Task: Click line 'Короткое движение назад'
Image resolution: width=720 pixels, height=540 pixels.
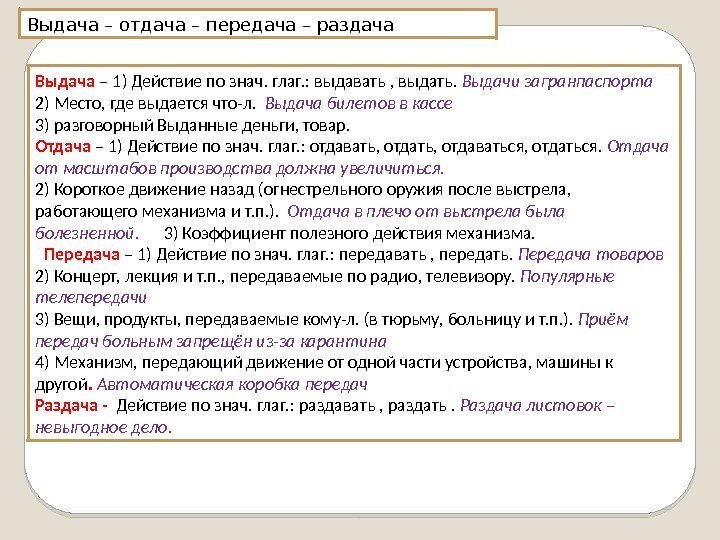Action: (x=154, y=190)
